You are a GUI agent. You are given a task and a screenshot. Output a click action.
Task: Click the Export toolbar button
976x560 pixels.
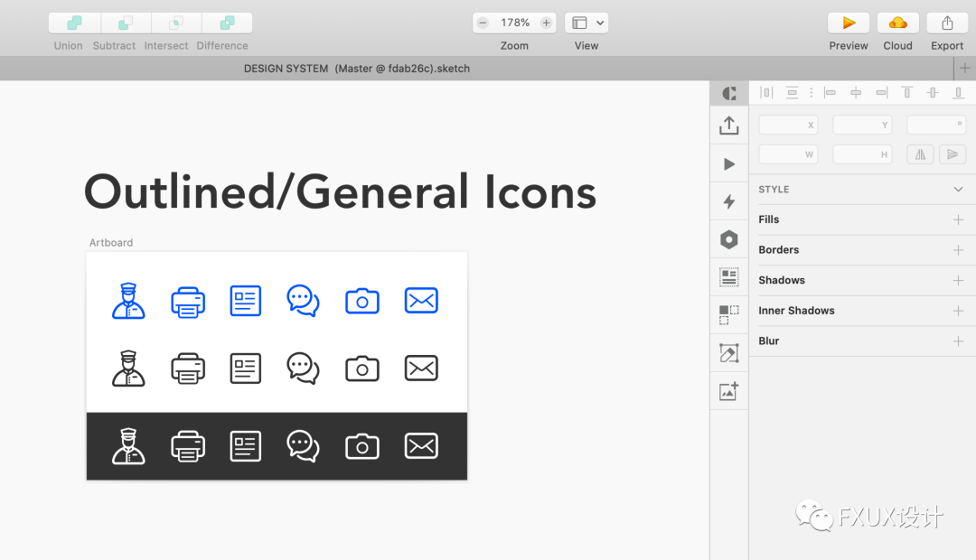click(x=947, y=23)
